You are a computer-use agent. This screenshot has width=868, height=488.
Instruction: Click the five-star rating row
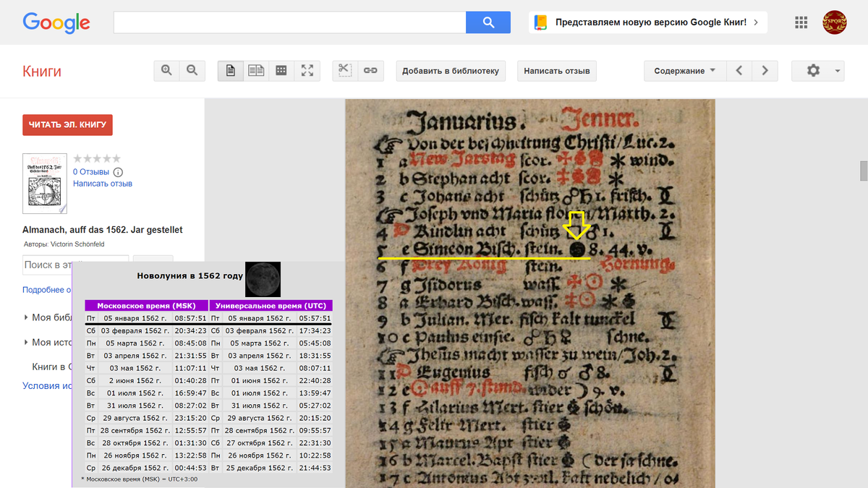[97, 158]
